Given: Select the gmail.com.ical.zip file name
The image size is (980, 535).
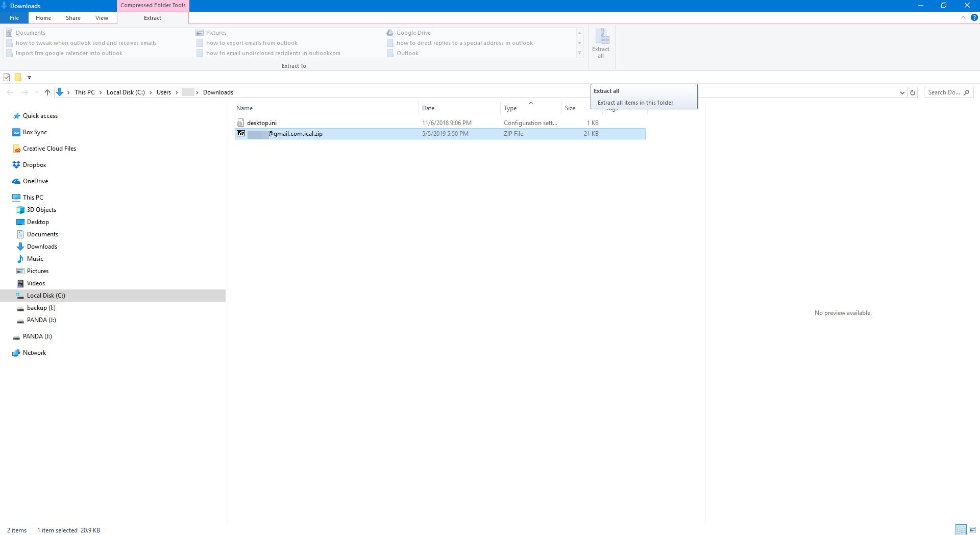Looking at the screenshot, I should pyautogui.click(x=285, y=134).
